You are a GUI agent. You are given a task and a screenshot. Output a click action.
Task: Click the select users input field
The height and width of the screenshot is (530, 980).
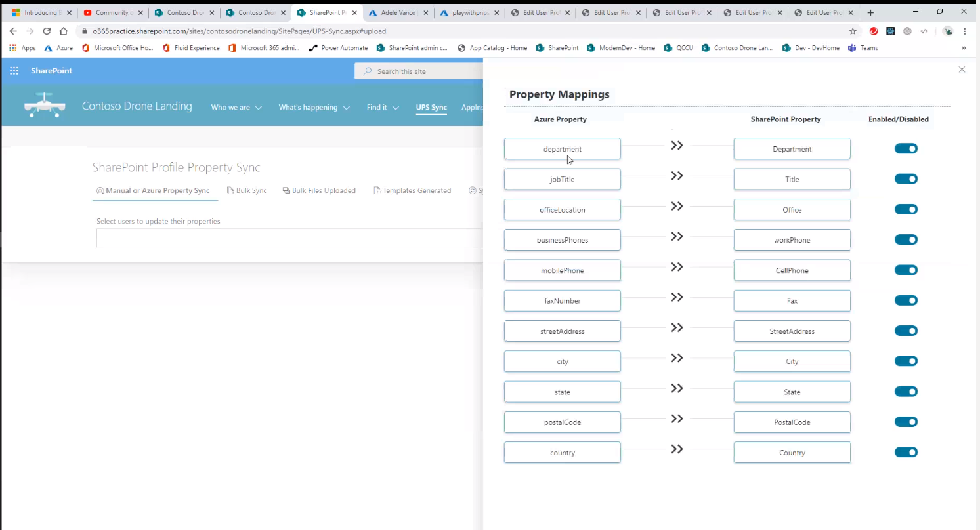[289, 238]
